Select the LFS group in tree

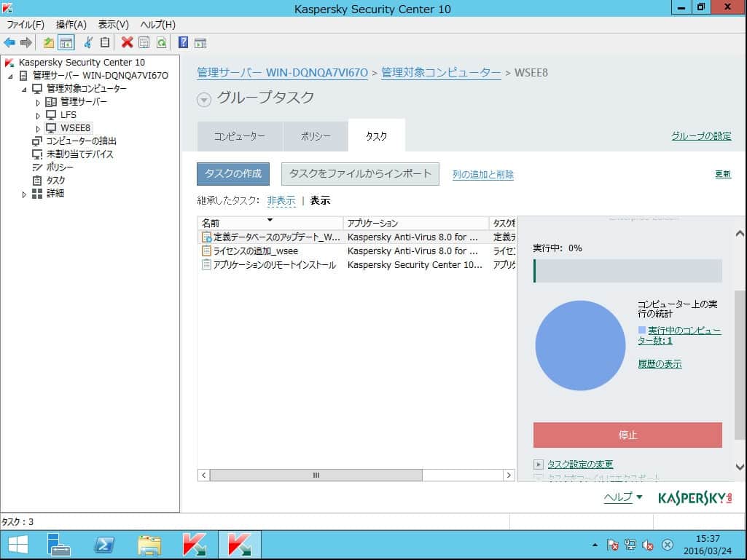pos(68,115)
